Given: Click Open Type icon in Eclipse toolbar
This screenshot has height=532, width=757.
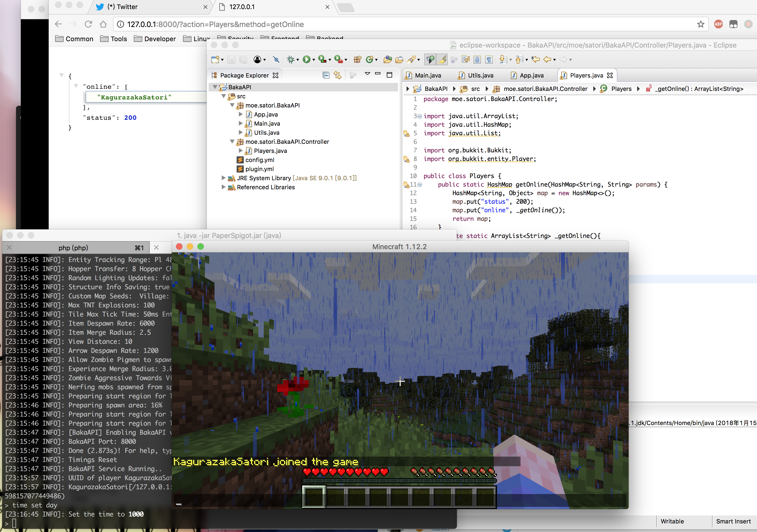Looking at the screenshot, I should click(388, 60).
